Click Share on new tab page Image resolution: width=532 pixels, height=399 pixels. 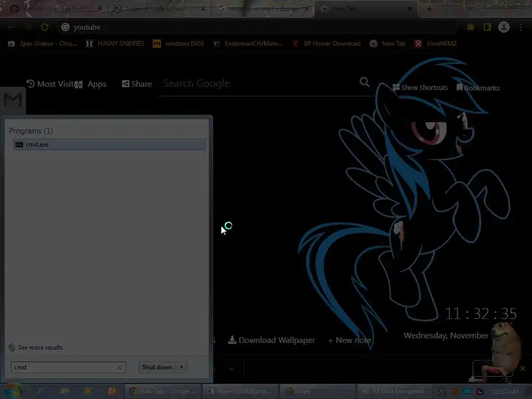(x=137, y=84)
